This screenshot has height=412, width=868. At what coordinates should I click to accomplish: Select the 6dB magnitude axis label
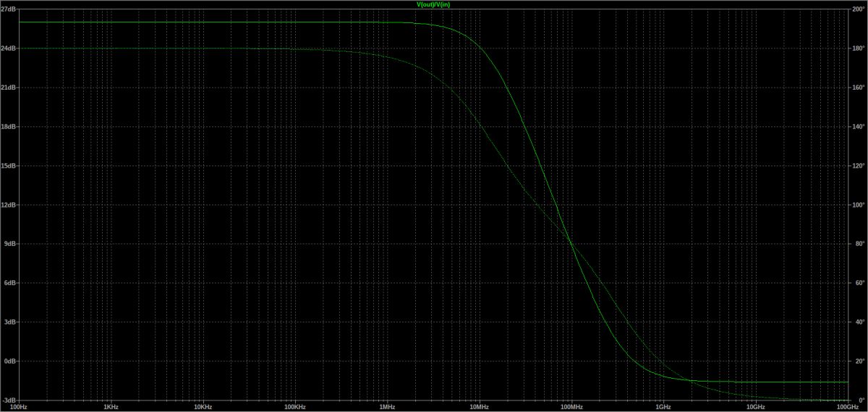click(x=9, y=283)
